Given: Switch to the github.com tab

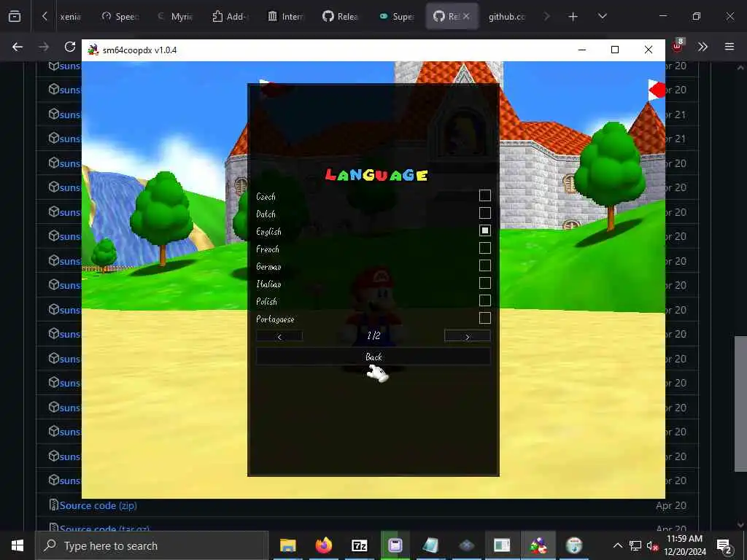Looking at the screenshot, I should (x=507, y=17).
